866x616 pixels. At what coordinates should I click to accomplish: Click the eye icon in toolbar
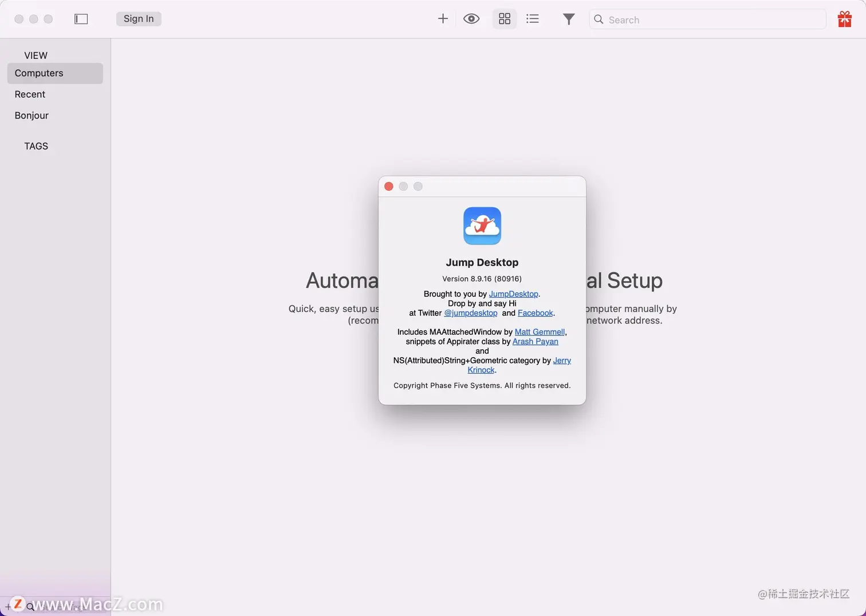click(471, 19)
